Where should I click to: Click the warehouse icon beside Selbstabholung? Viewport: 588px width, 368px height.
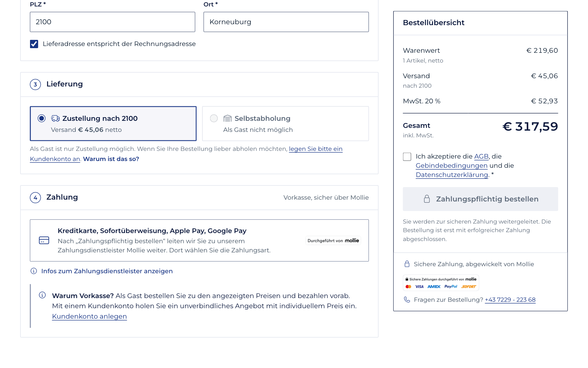pos(228,118)
